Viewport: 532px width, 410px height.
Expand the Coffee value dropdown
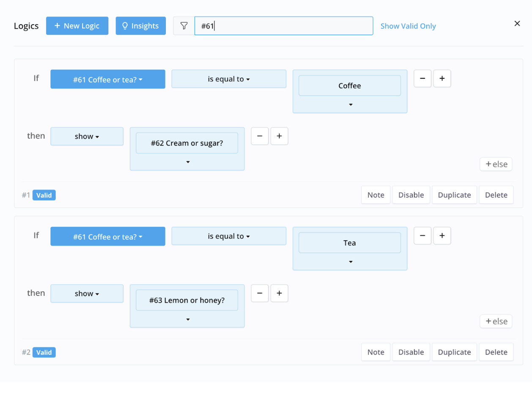tap(350, 105)
